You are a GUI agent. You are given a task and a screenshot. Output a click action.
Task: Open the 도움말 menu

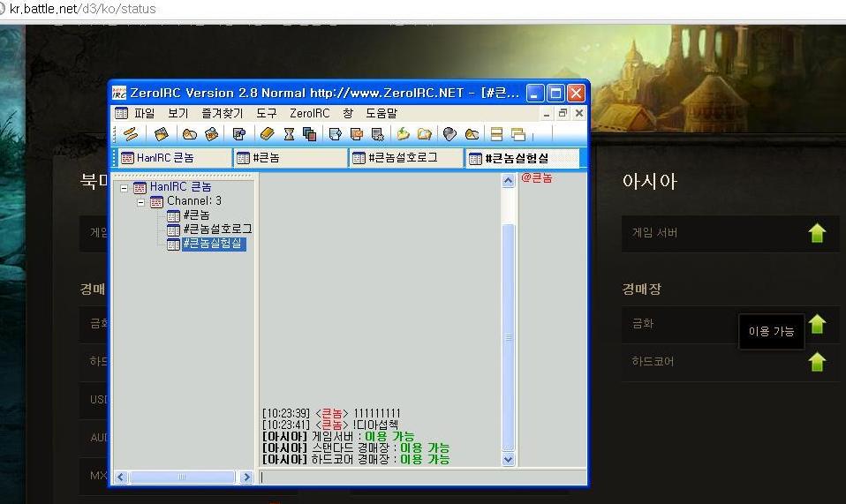[381, 113]
